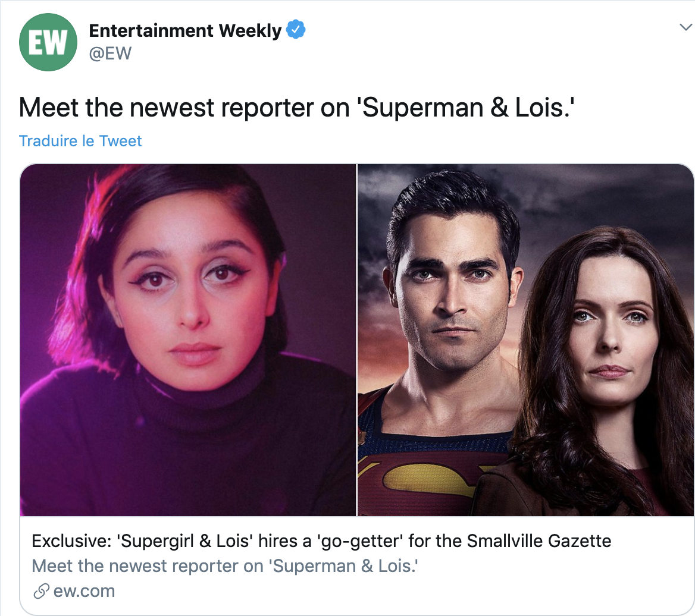The height and width of the screenshot is (616, 695).
Task: Click the chain link icon beside ew.com
Action: [x=41, y=591]
